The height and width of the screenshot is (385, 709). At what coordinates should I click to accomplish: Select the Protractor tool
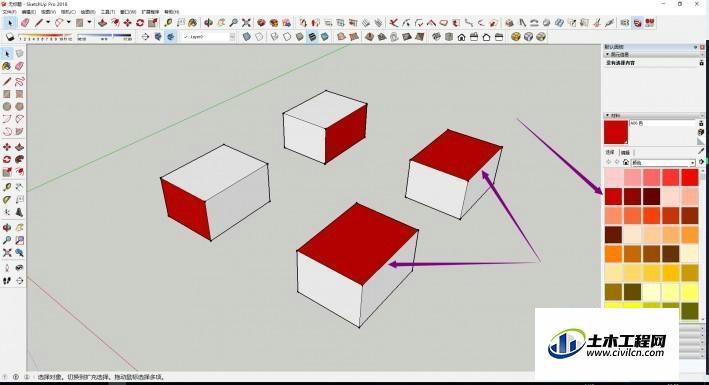coord(7,200)
